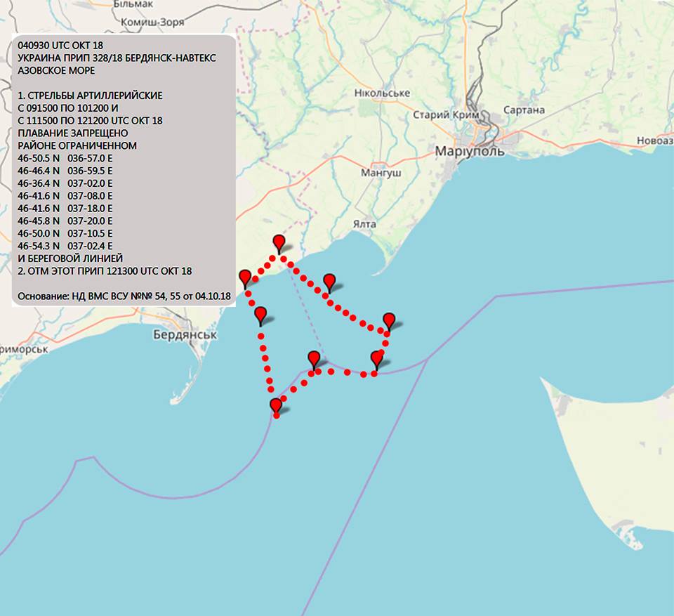The image size is (674, 616).
Task: Click the coordinate line 46-50.5 N 036-57.0 E
Action: pos(65,158)
